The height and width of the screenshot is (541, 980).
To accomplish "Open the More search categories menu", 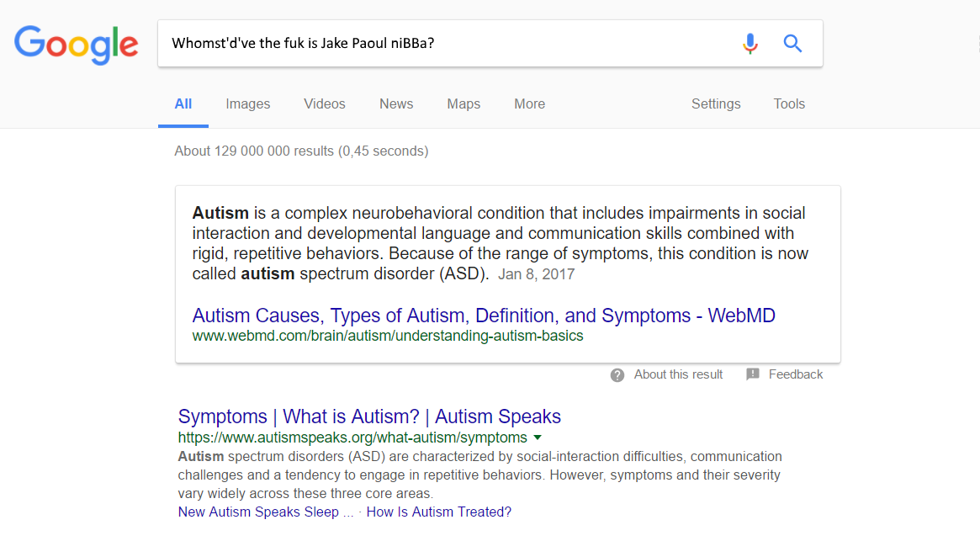I will click(x=529, y=103).
